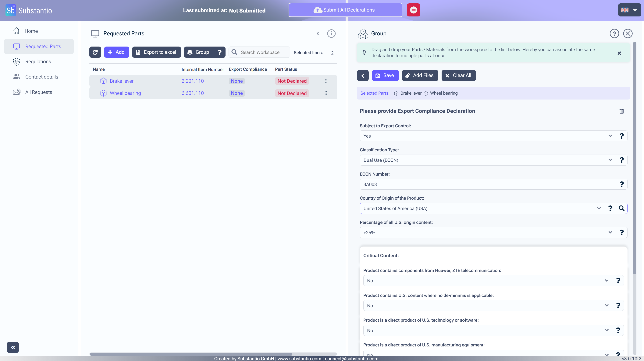Click the red stop icon button
This screenshot has height=361, width=644.
tap(413, 10)
